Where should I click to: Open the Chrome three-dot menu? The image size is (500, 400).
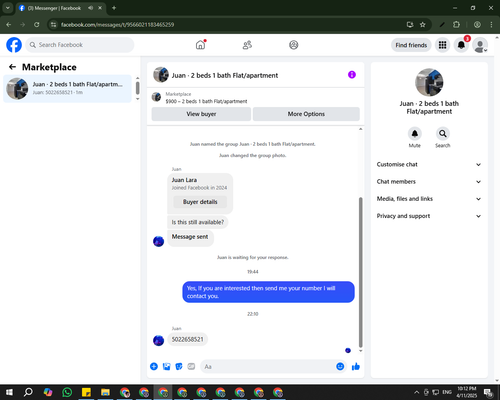click(491, 24)
